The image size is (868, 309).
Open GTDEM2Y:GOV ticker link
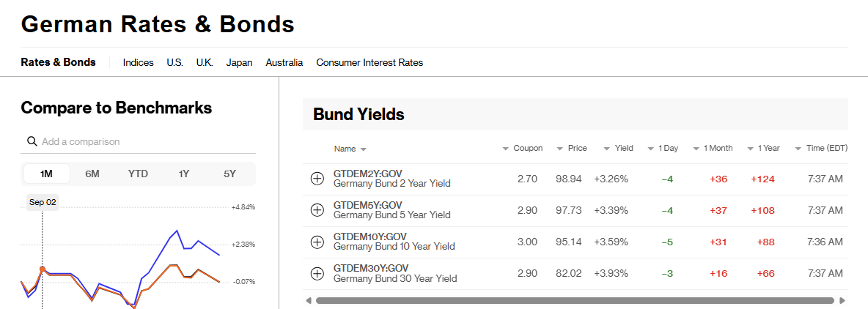(x=367, y=174)
